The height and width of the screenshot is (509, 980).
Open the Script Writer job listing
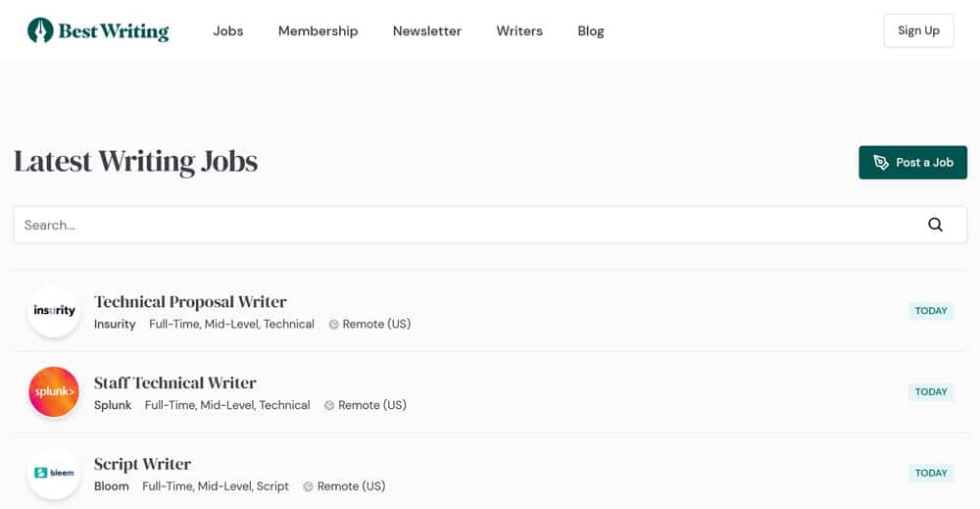click(142, 464)
